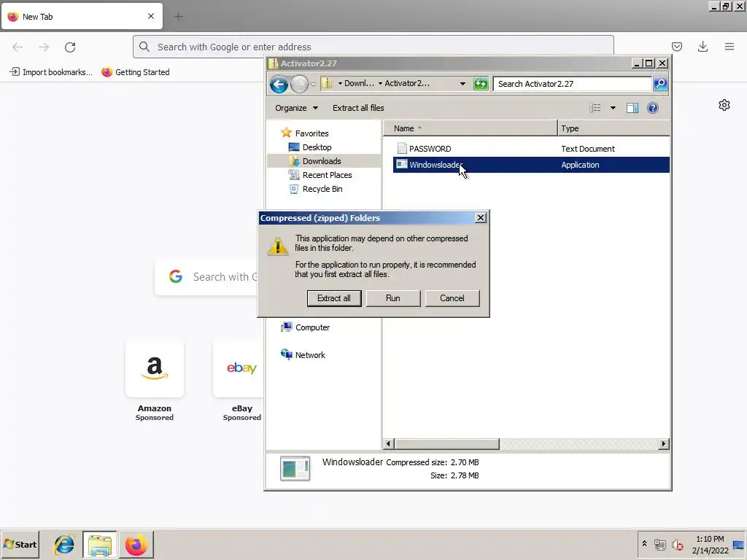Viewport: 747px width, 560px height.
Task: Open recent locations dropdown beside forward button
Action: pos(313,85)
